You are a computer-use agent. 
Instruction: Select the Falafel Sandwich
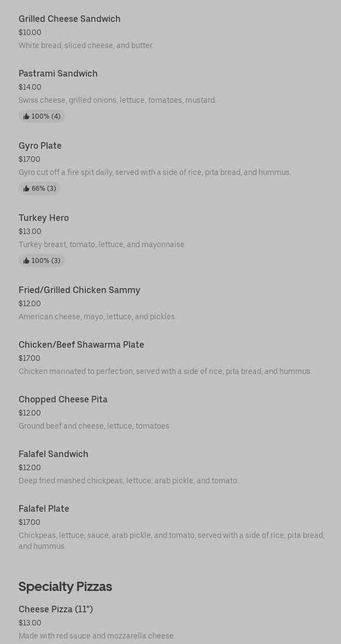(x=54, y=454)
